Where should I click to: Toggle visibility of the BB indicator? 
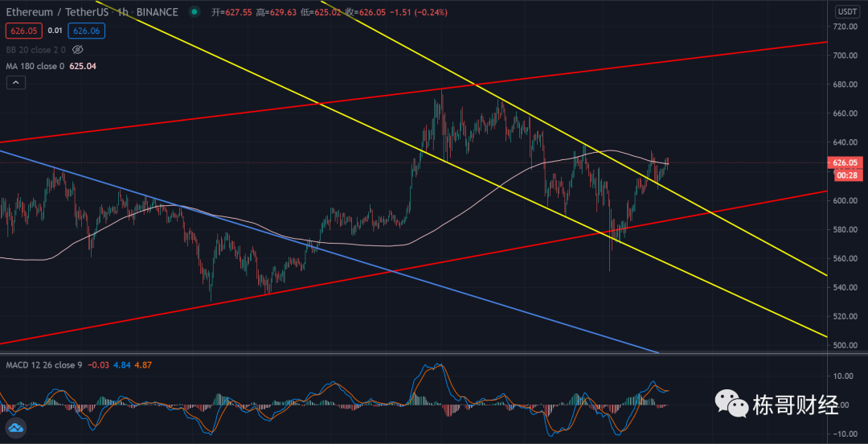tap(78, 49)
